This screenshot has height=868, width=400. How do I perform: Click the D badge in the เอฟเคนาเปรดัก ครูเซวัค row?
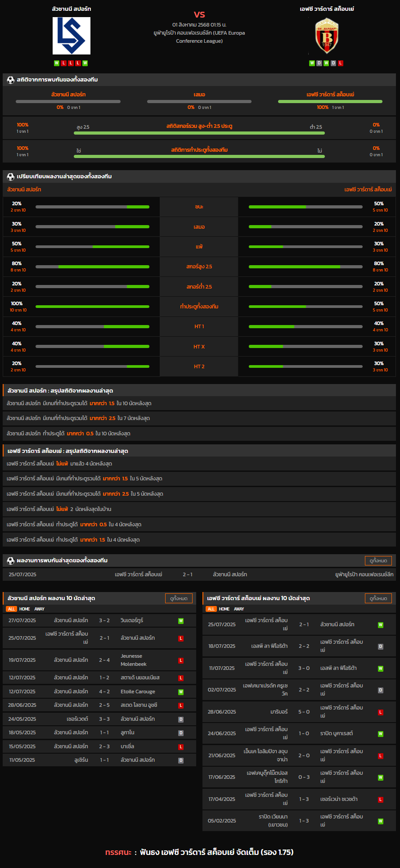click(381, 690)
